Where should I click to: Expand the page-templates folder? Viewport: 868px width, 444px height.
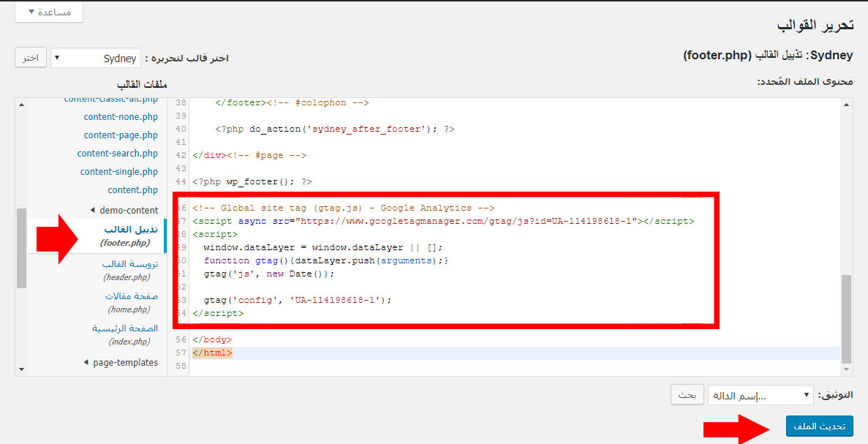coord(121,363)
